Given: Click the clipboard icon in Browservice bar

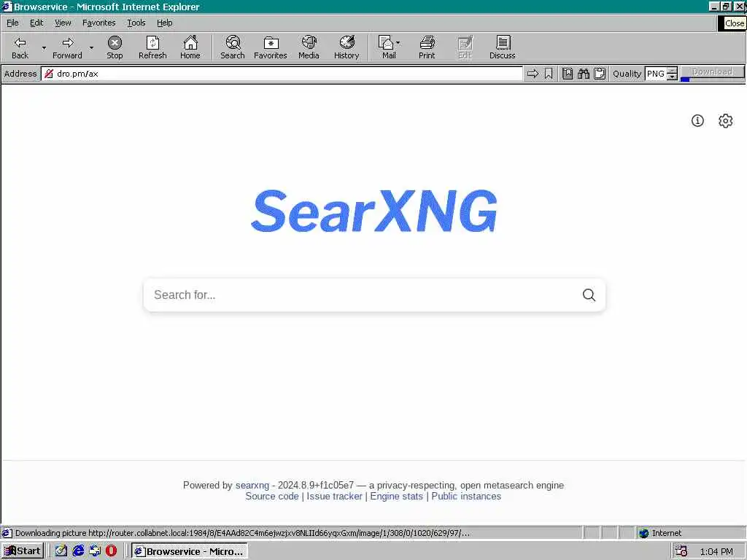Looking at the screenshot, I should pyautogui.click(x=600, y=74).
